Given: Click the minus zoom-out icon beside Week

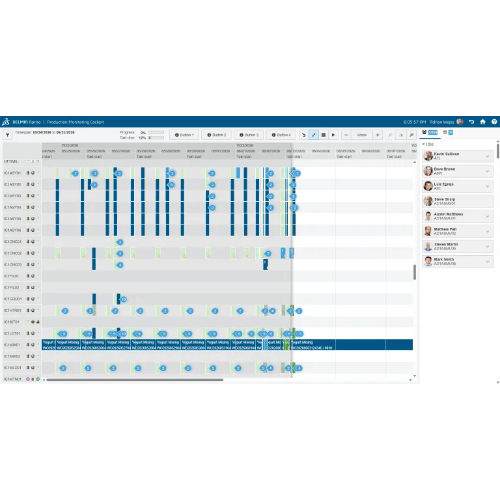Looking at the screenshot, I should pos(346,135).
